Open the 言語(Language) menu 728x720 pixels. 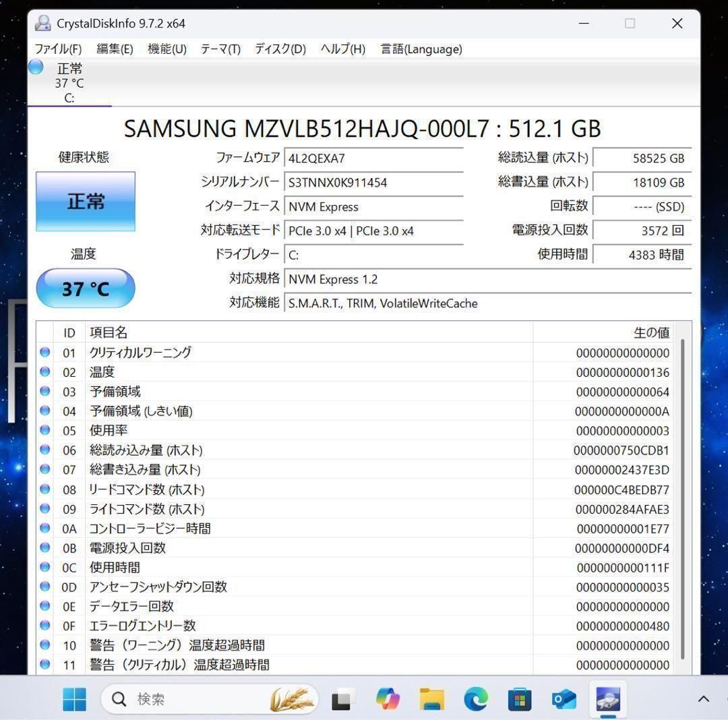tap(421, 49)
